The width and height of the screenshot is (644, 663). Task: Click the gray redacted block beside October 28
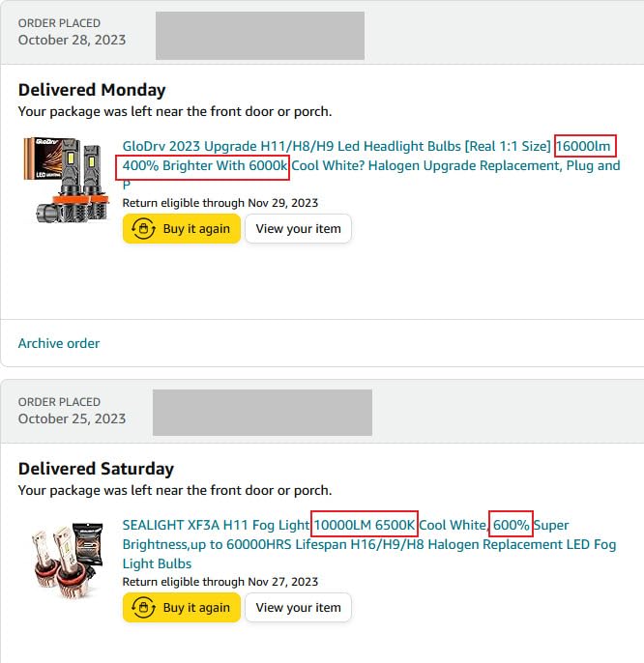coord(260,36)
